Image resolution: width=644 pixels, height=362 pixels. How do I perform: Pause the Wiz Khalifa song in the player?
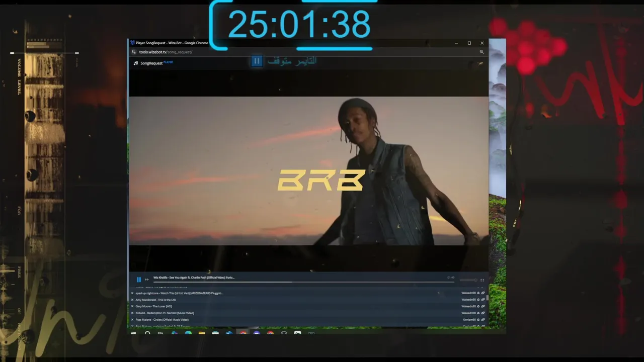pyautogui.click(x=139, y=280)
